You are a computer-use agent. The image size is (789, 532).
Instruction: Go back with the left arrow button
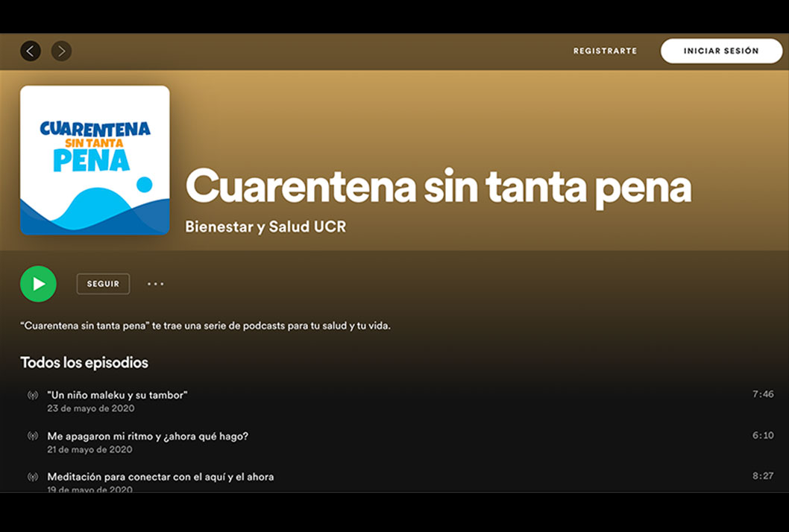(x=30, y=51)
